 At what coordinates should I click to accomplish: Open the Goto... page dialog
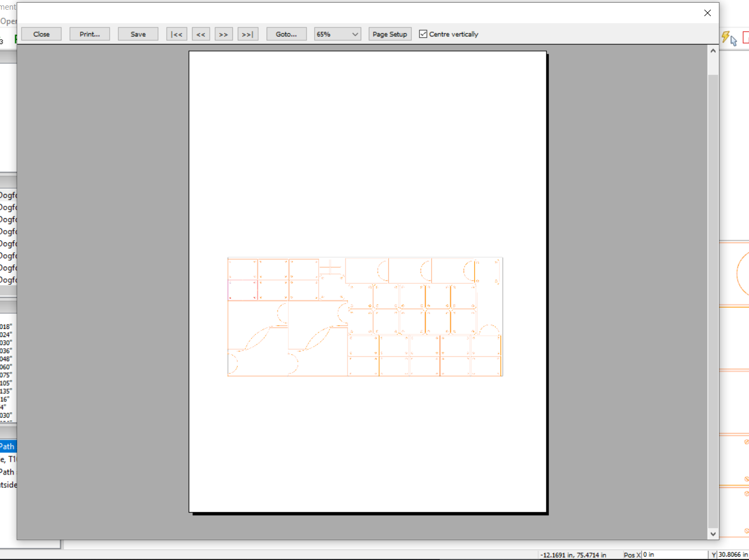coord(287,34)
